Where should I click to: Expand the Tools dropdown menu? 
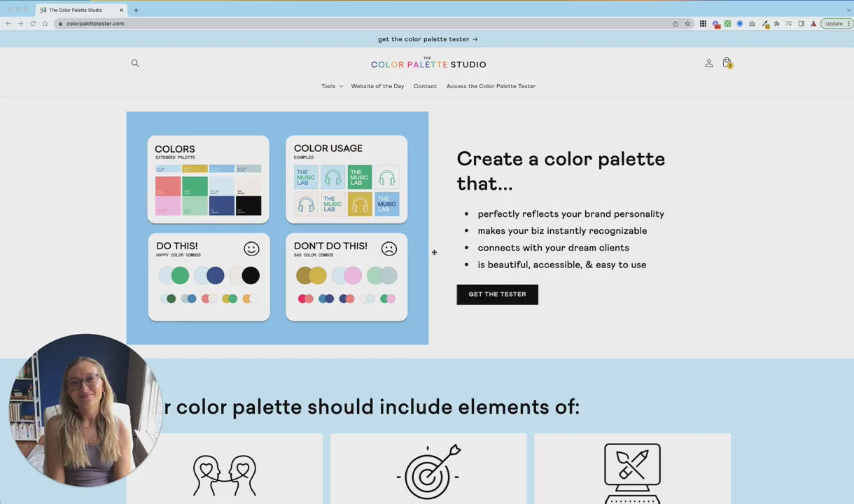332,86
